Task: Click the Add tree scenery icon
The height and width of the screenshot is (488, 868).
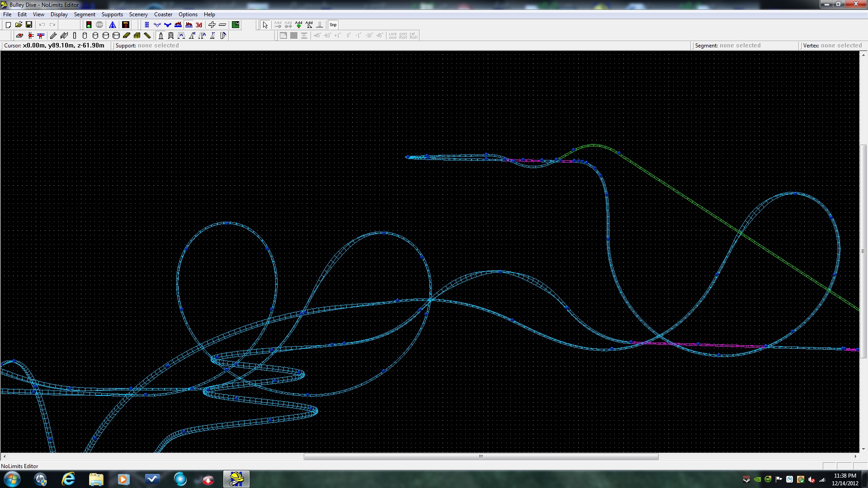Action: [x=299, y=25]
